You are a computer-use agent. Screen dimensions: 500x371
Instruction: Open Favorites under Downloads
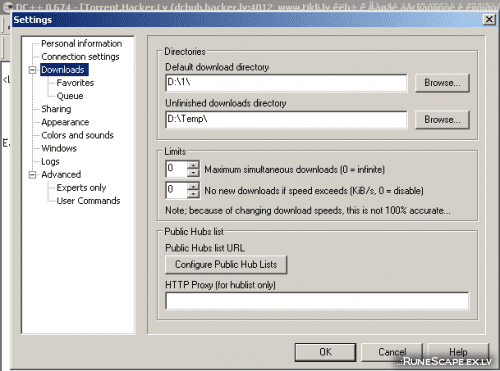75,83
